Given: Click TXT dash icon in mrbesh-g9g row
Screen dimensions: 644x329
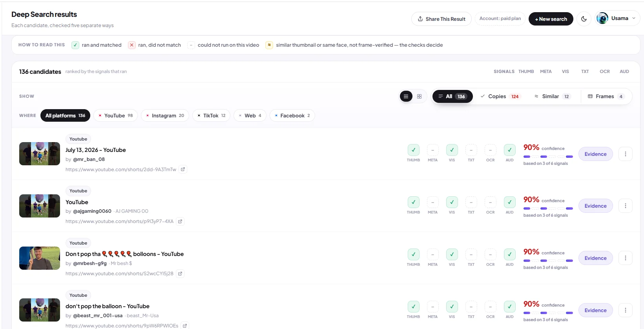Looking at the screenshot, I should (x=471, y=254).
